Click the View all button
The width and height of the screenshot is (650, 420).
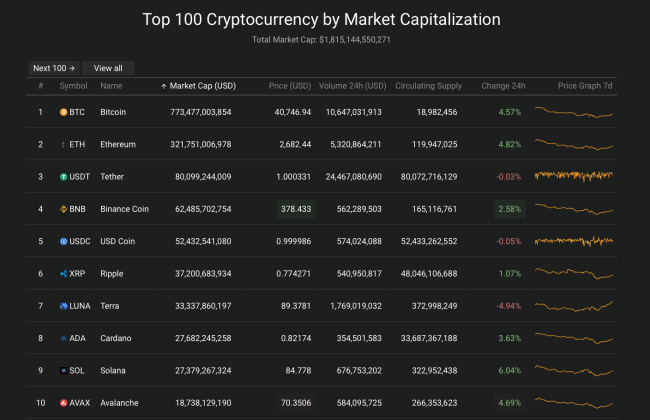pos(108,68)
